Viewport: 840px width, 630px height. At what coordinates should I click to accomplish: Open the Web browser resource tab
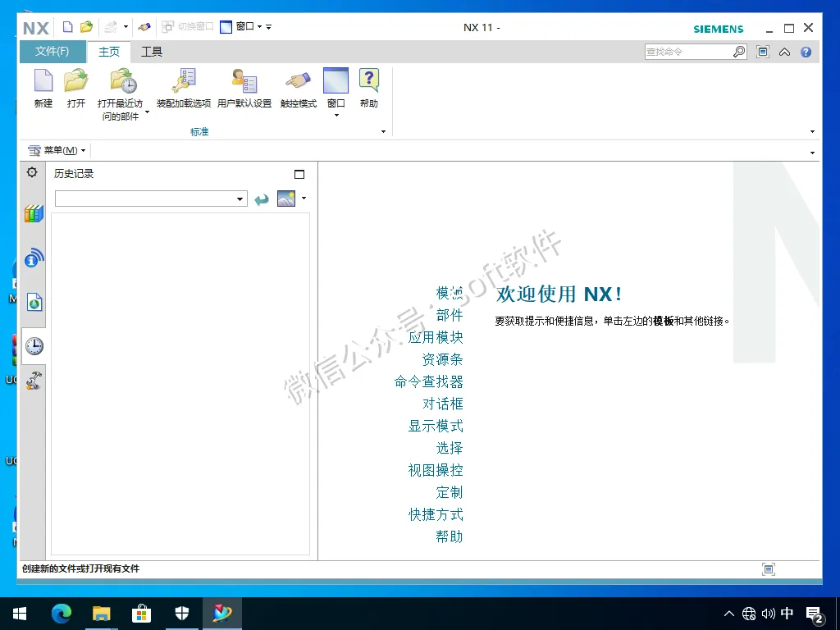pos(34,302)
